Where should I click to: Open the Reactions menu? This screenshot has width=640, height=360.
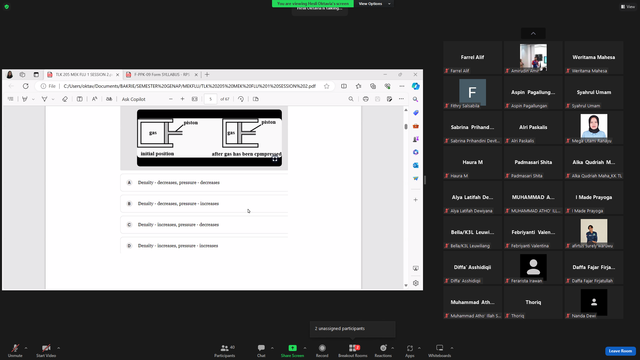pos(383,350)
